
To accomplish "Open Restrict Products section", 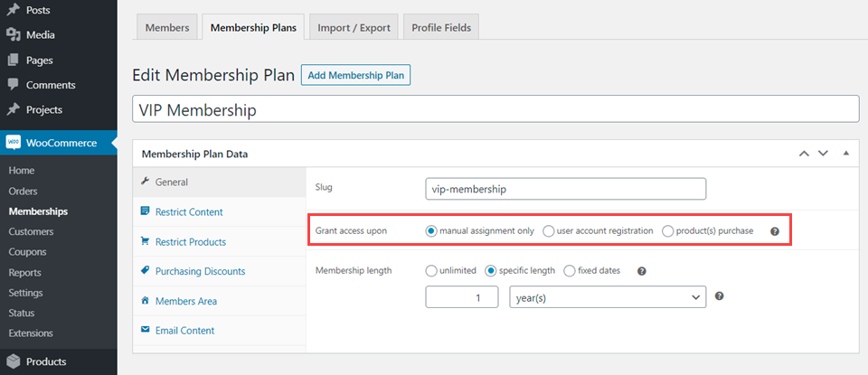I will click(x=219, y=241).
